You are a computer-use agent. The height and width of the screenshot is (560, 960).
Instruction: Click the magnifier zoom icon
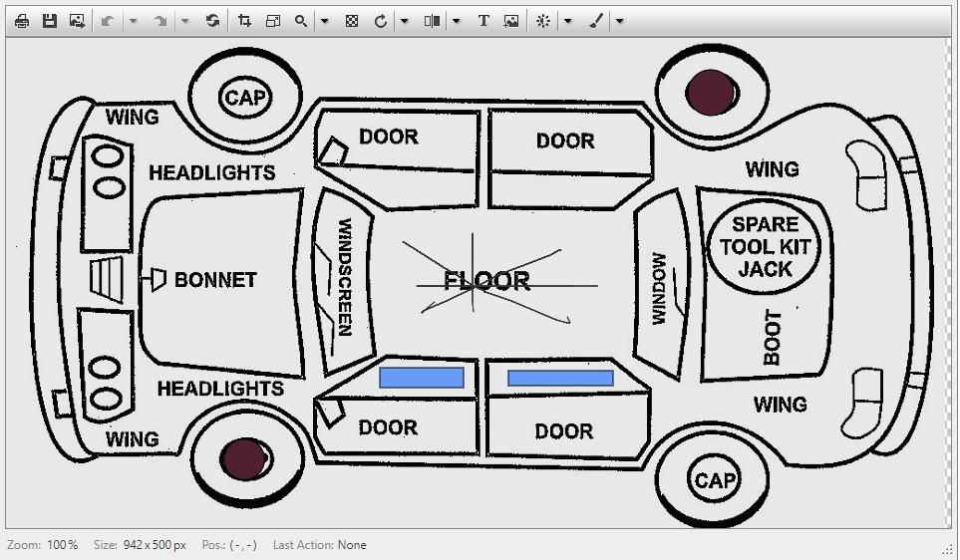[300, 21]
